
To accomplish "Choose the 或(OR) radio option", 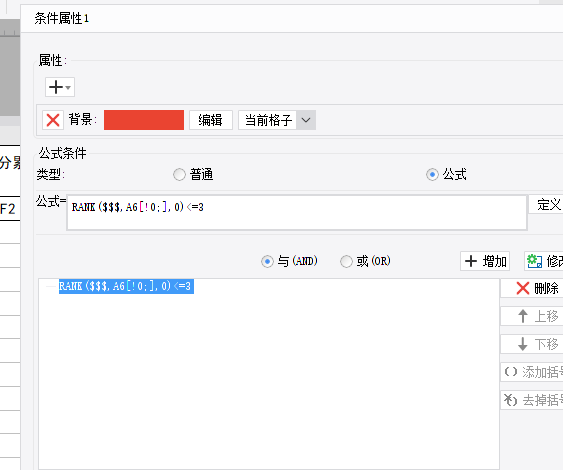I will point(346,261).
